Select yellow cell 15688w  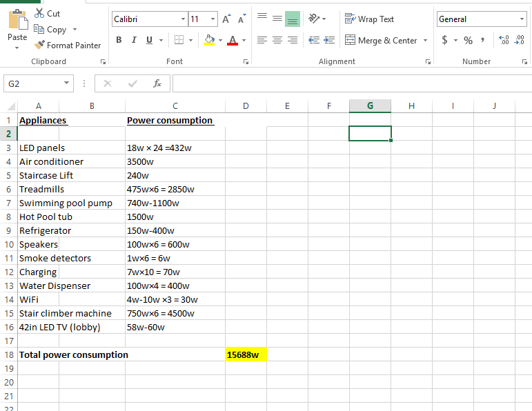click(246, 354)
